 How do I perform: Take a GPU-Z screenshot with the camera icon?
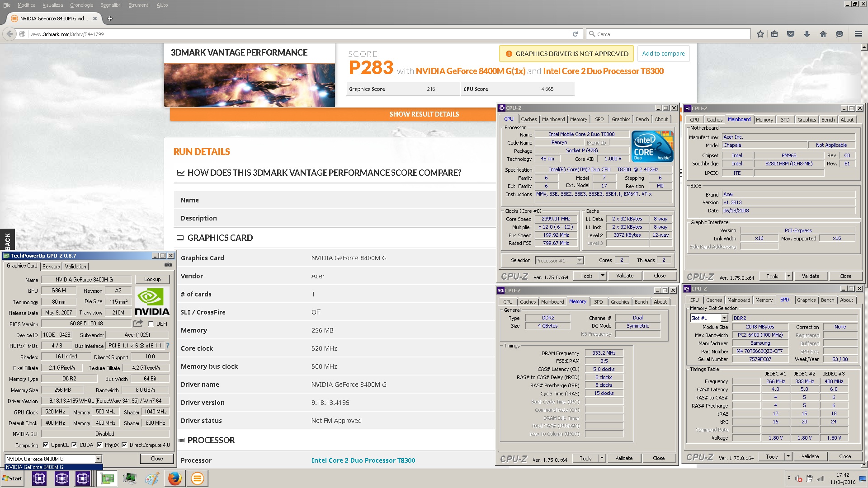click(x=168, y=265)
